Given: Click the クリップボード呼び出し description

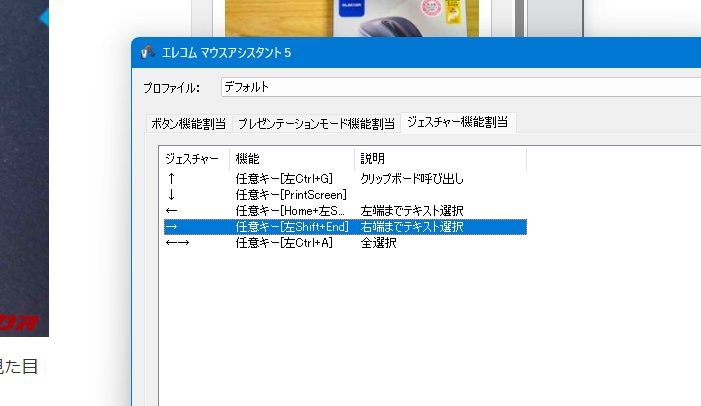Looking at the screenshot, I should (412, 179).
